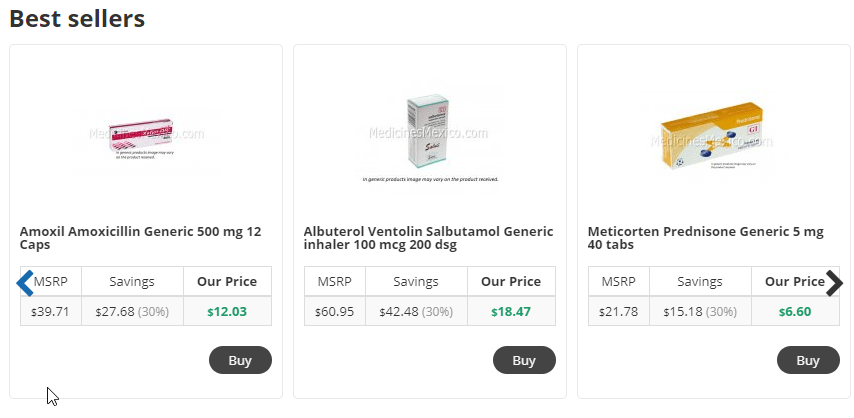Open the Amoxil Amoxicillin product image
Viewport: 854px width, 418px height.
pos(146,140)
